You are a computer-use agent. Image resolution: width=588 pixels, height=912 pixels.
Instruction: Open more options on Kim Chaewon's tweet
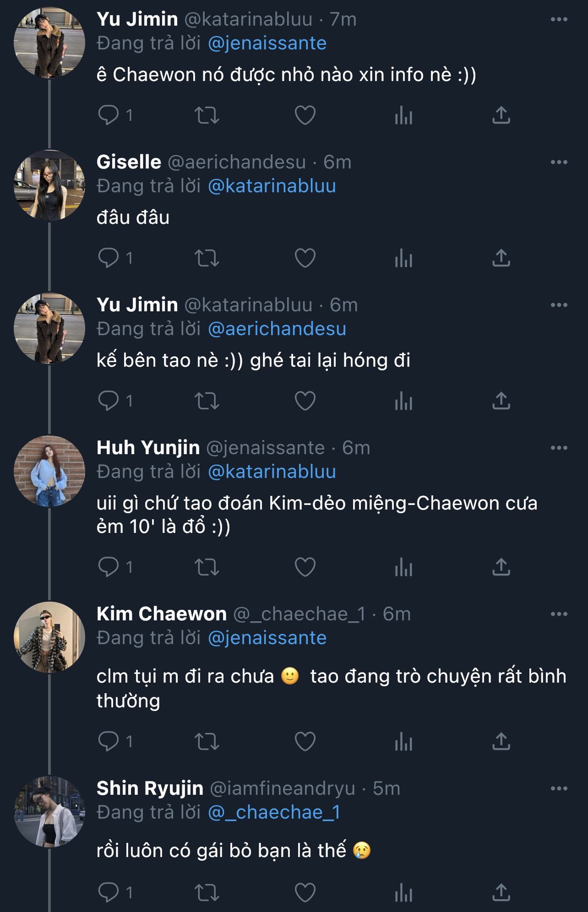(559, 614)
